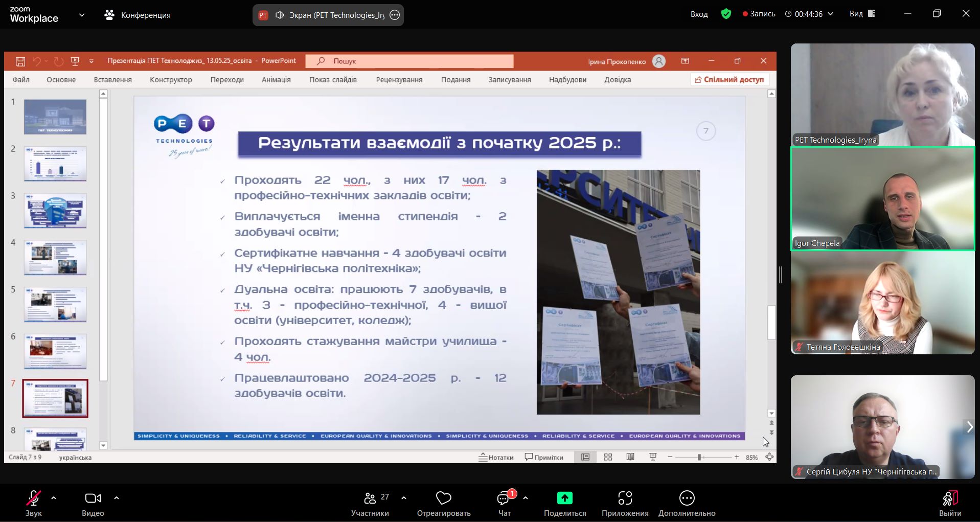Unmute microphone with the Звук icon
Screen dimensions: 980x522
[x=34, y=498]
